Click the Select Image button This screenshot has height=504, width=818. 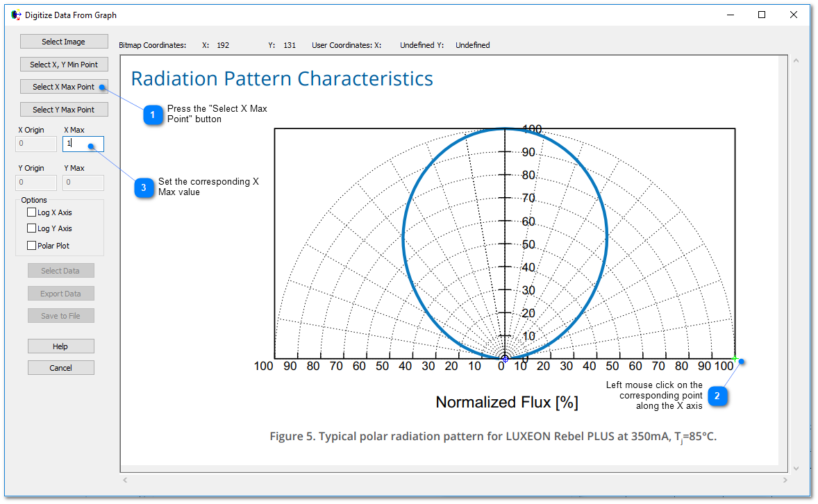tap(64, 42)
